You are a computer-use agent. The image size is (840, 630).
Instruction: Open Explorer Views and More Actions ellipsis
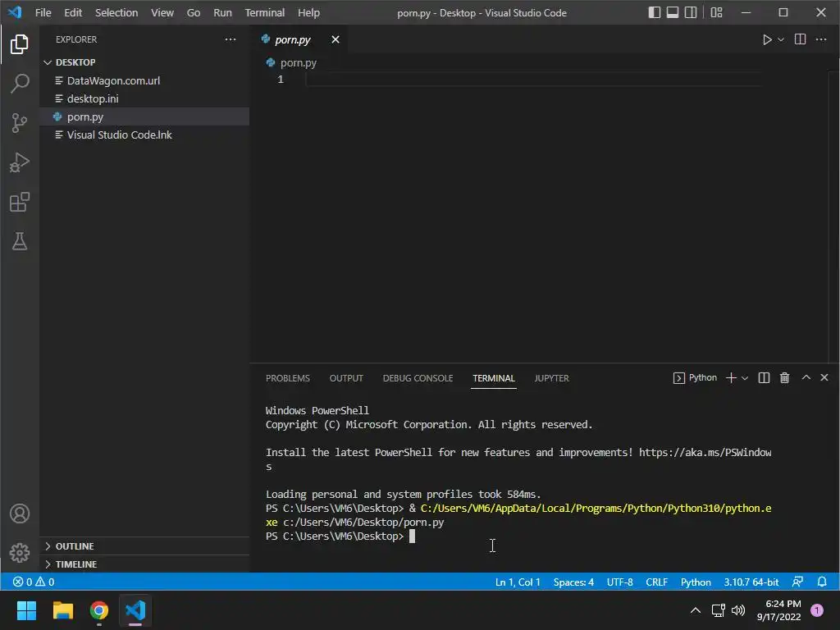point(231,39)
